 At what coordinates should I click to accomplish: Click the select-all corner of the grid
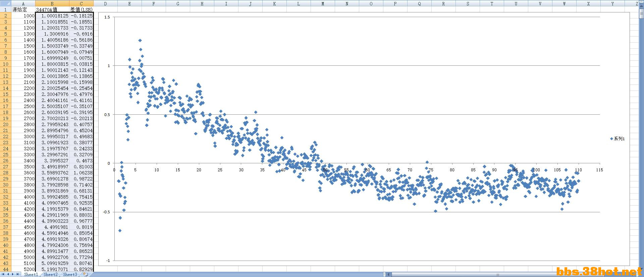[x=6, y=3]
